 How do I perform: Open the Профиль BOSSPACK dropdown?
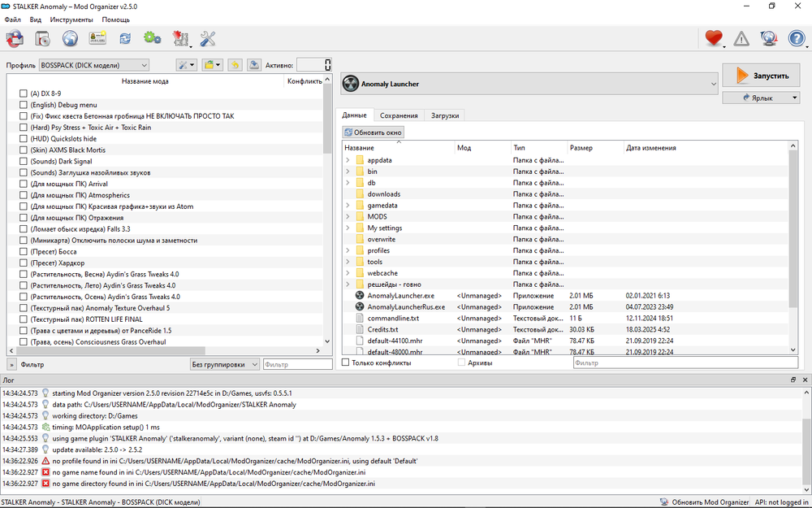pos(94,65)
